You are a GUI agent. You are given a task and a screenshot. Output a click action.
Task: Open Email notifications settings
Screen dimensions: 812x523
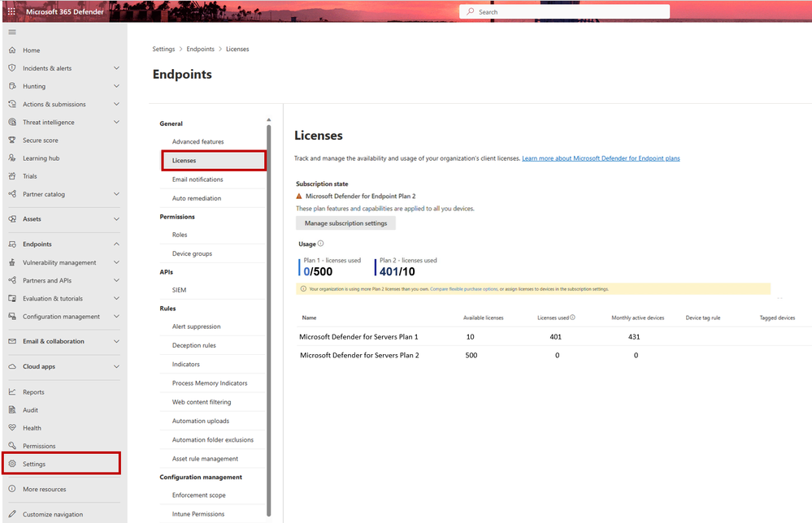tap(198, 179)
